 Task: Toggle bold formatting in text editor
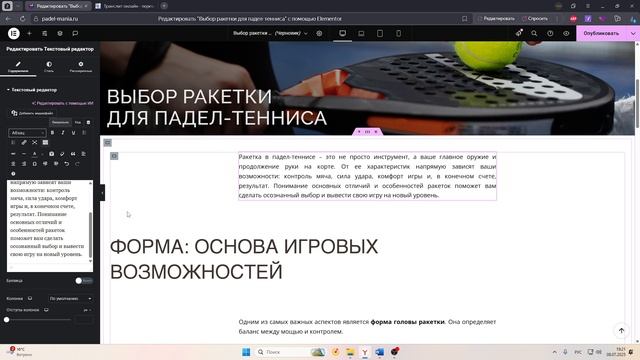click(x=52, y=133)
